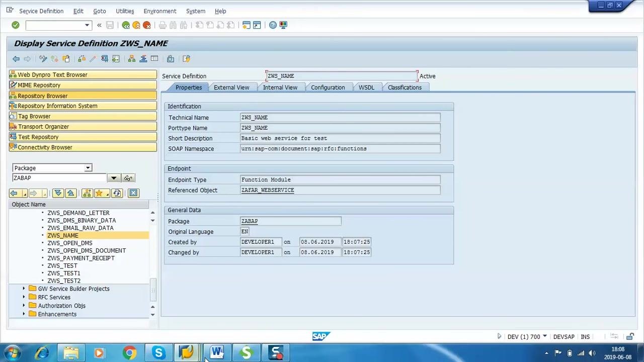Viewport: 644px width, 362px height.
Task: Open the Goto menu
Action: [x=100, y=11]
